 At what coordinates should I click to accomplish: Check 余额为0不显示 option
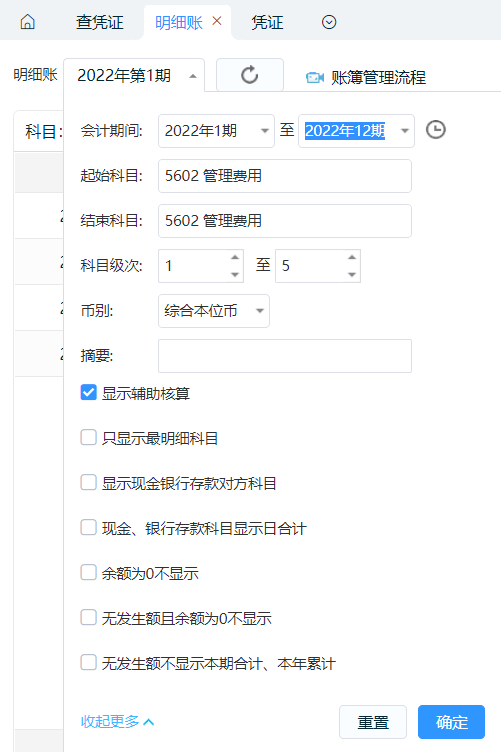pos(89,573)
